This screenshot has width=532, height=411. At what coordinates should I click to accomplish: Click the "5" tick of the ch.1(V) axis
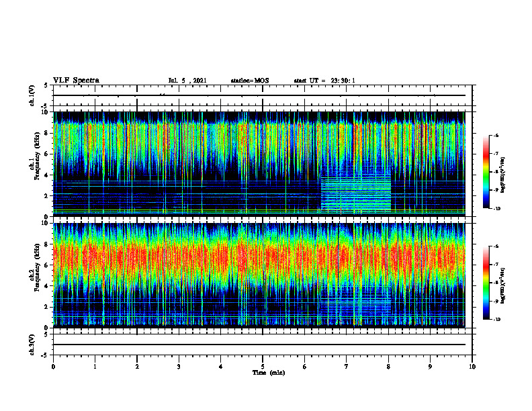coord(46,85)
